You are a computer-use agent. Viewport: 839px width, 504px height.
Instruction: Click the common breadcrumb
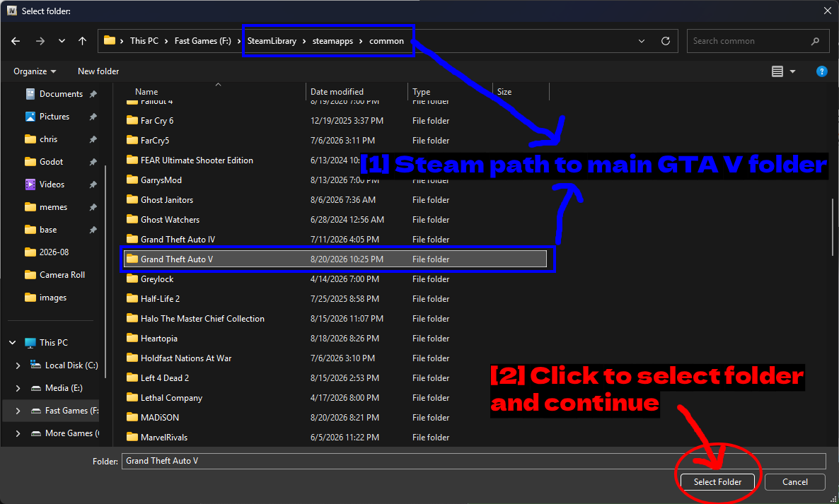click(386, 40)
